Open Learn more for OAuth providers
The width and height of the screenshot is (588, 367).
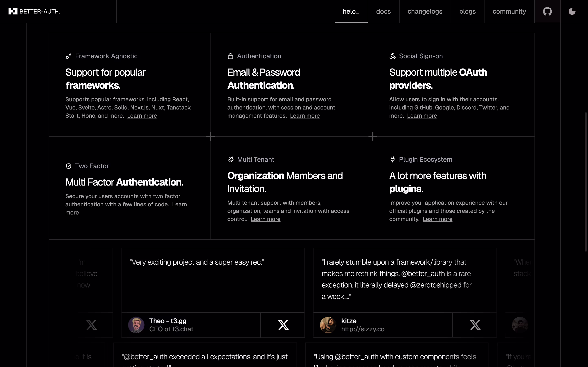pos(422,116)
